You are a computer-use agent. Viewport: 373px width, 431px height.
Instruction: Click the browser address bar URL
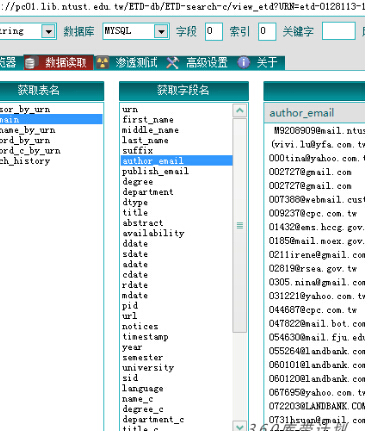click(x=183, y=7)
